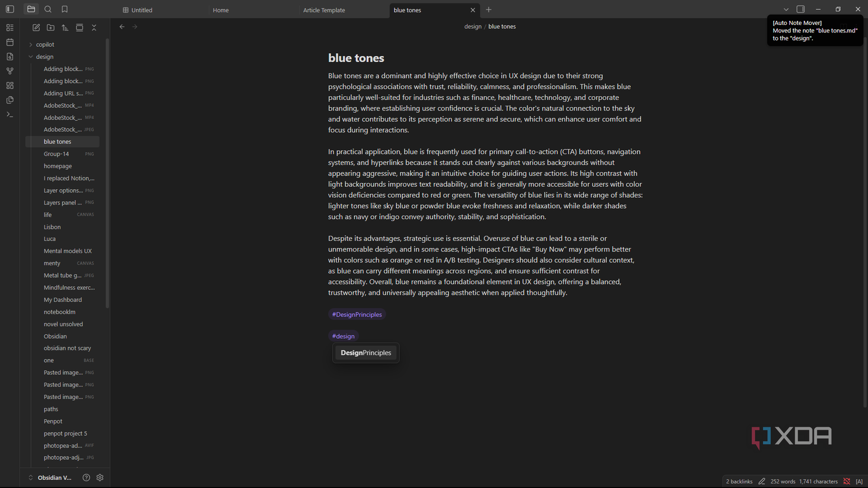Create a new folder in the explorer
The height and width of the screenshot is (488, 868).
(51, 28)
